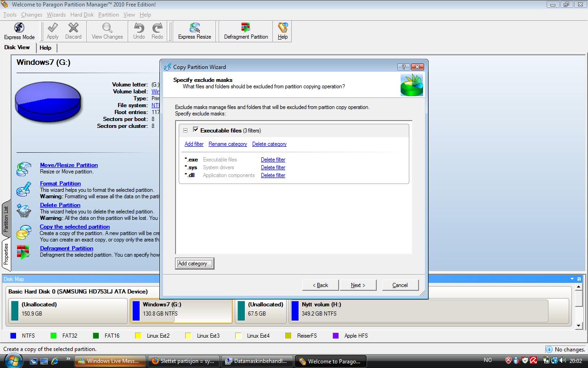Viewport: 588px width, 368px height.
Task: Open View Changes magnifier icon
Action: [x=107, y=28]
